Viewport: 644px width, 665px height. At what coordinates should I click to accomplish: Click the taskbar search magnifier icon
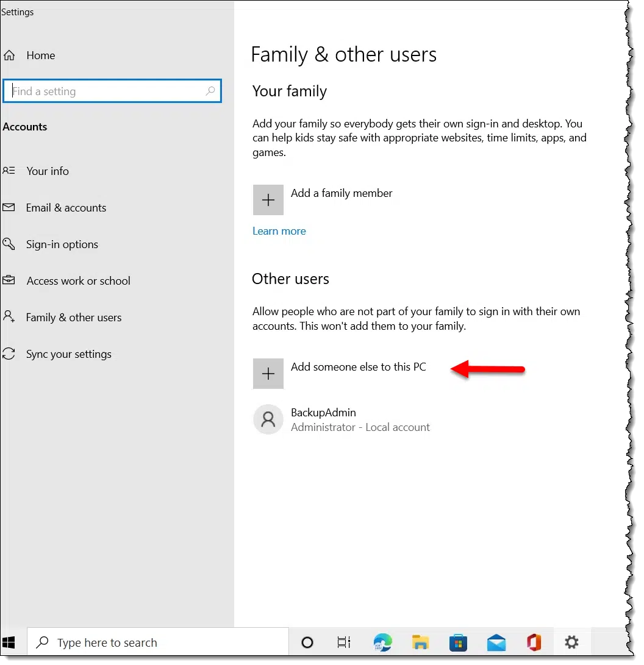point(43,642)
